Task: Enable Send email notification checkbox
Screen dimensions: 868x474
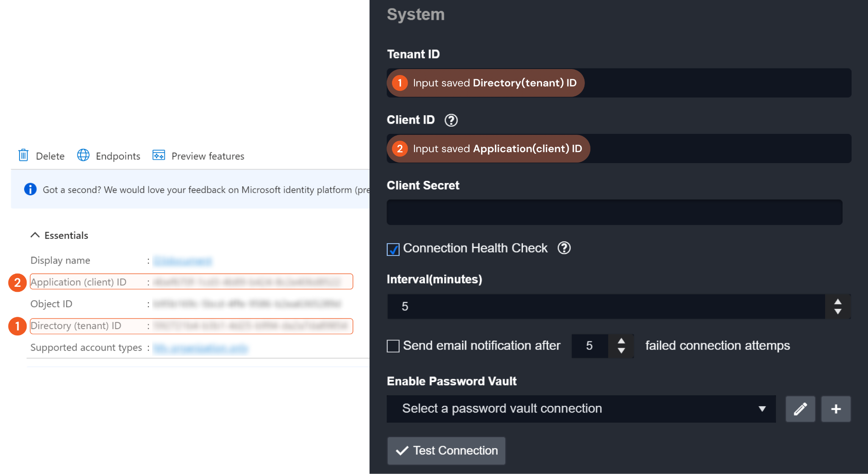Action: click(393, 346)
